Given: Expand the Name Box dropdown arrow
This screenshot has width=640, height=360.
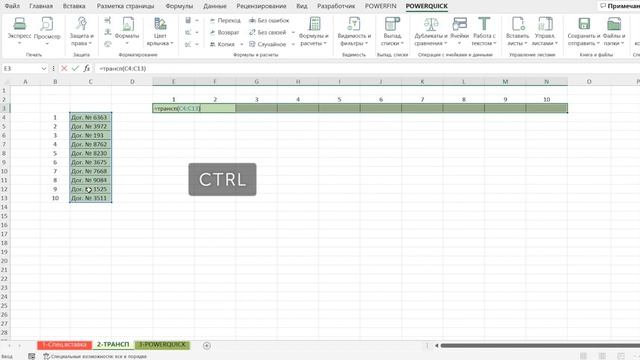Looking at the screenshot, I should (x=44, y=69).
